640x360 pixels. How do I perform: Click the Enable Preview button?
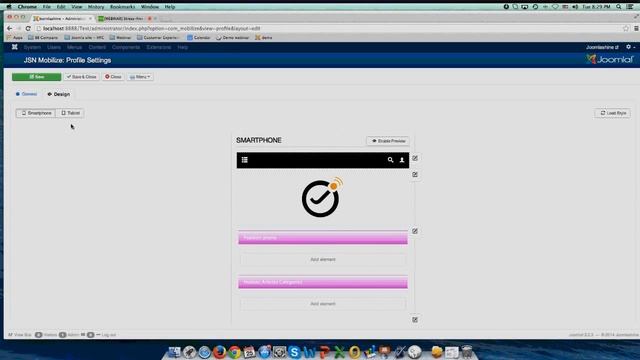388,141
